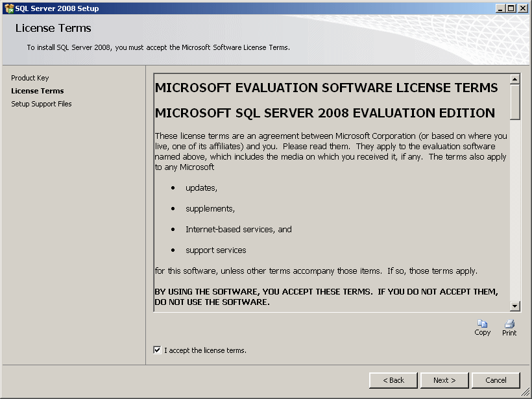Click 'Internet-based services, and' bullet item

(x=239, y=230)
